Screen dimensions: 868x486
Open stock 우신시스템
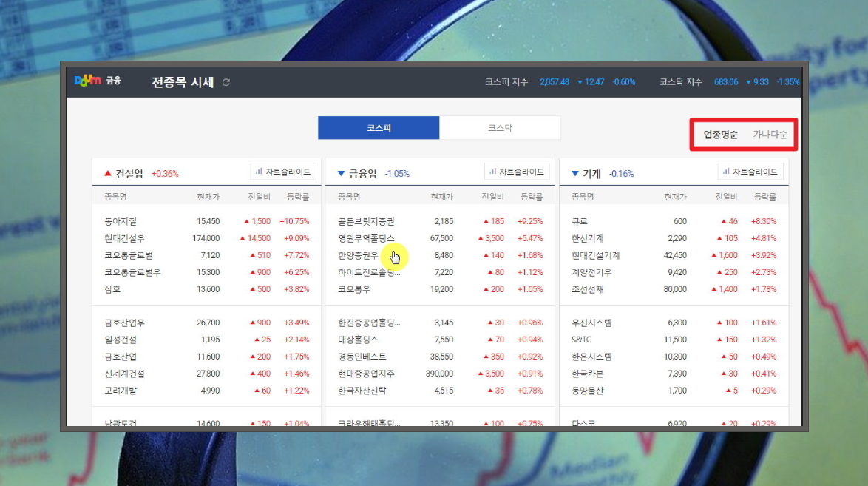[x=591, y=323]
